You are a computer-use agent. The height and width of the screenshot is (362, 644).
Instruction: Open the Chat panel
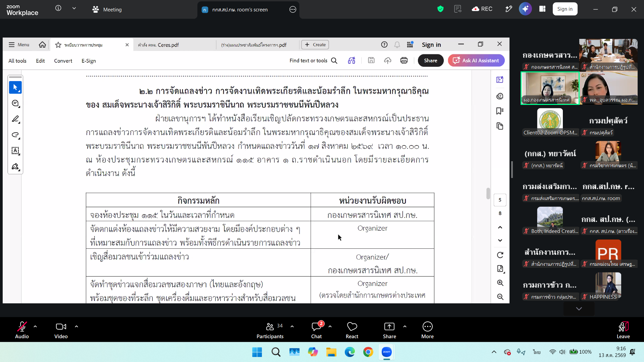(316, 330)
